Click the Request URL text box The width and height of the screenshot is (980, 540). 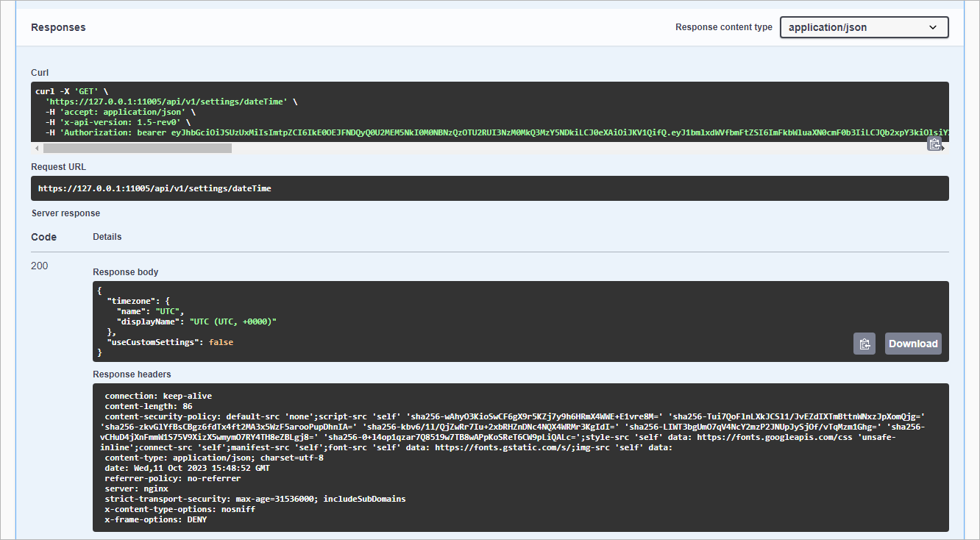(x=489, y=188)
